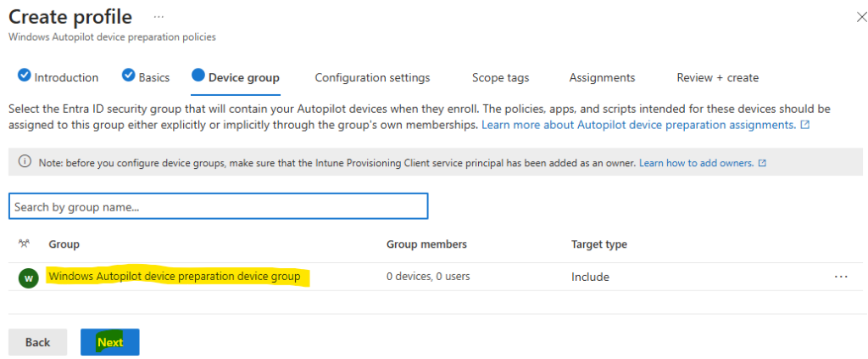Open the ellipsis menu beside Create profile title
Viewport: 868px width, 359px height.
(159, 17)
